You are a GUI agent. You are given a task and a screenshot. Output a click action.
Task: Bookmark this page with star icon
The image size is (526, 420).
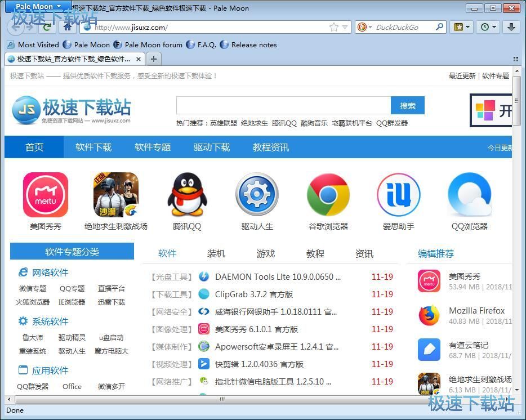[x=334, y=27]
